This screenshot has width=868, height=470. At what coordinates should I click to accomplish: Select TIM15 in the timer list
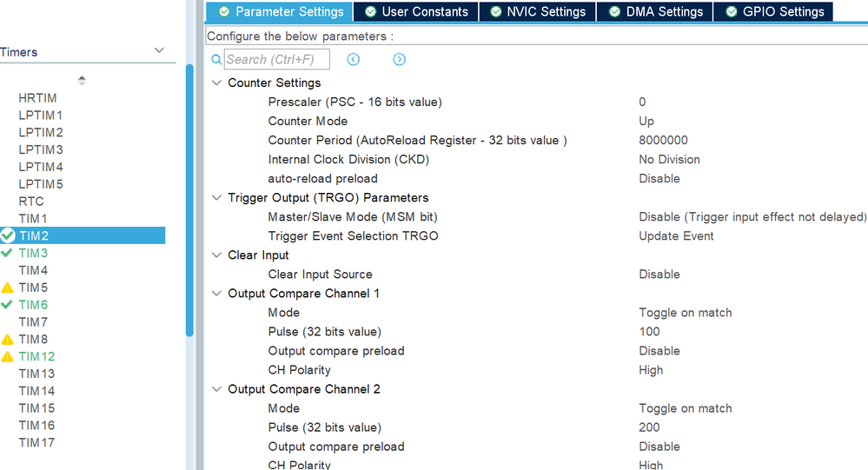pos(36,408)
